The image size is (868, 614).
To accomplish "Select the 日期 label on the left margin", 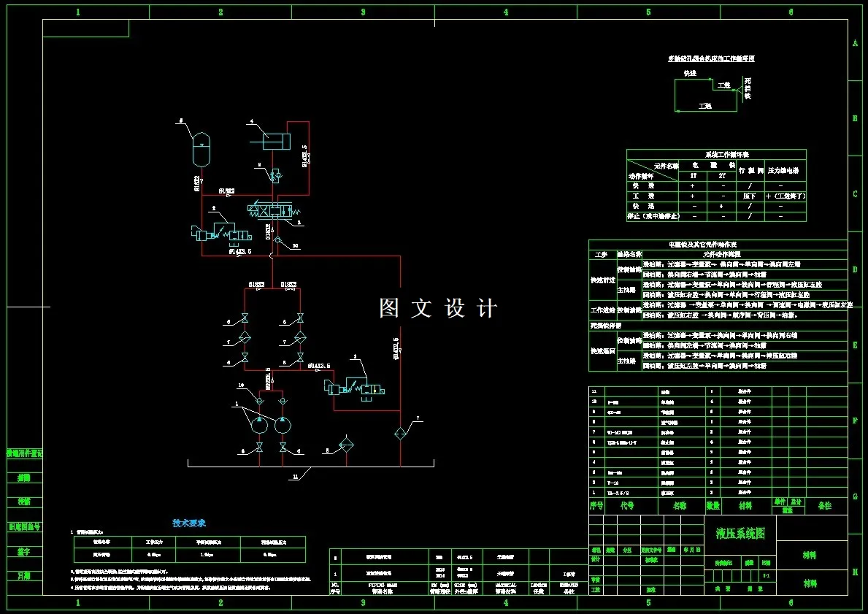I will [24, 576].
